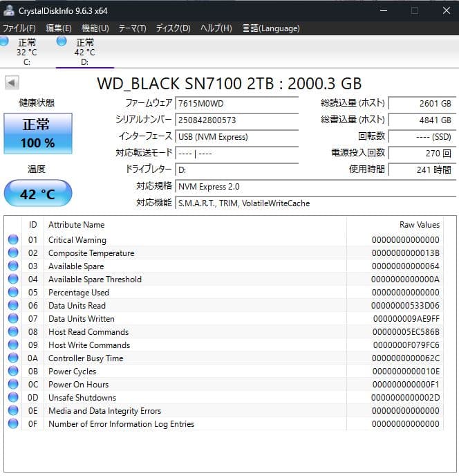This screenshot has height=476, width=459.
Task: Select the Composite Temperature attribute row
Action: pos(225,253)
